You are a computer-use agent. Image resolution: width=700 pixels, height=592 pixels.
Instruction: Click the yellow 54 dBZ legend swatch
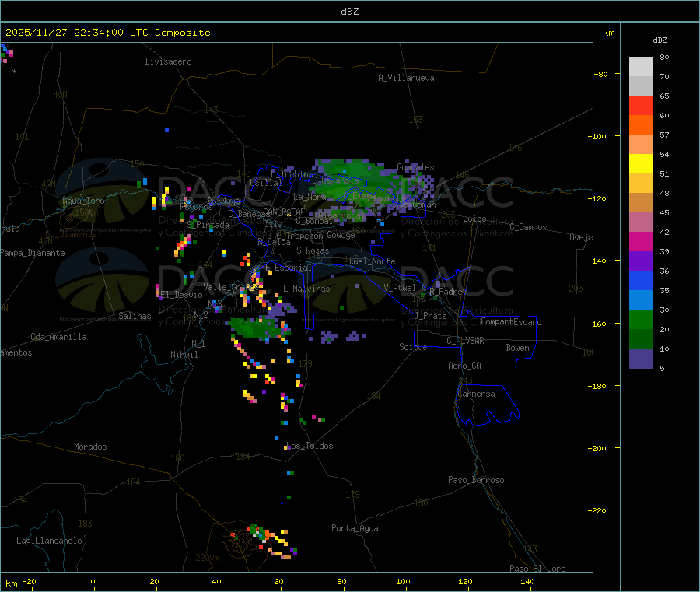click(x=641, y=164)
